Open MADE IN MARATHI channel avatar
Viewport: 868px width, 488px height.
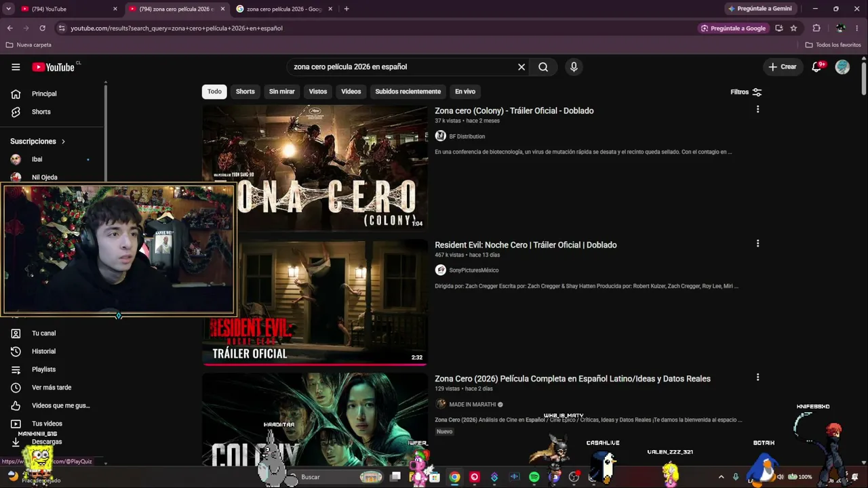(x=440, y=404)
